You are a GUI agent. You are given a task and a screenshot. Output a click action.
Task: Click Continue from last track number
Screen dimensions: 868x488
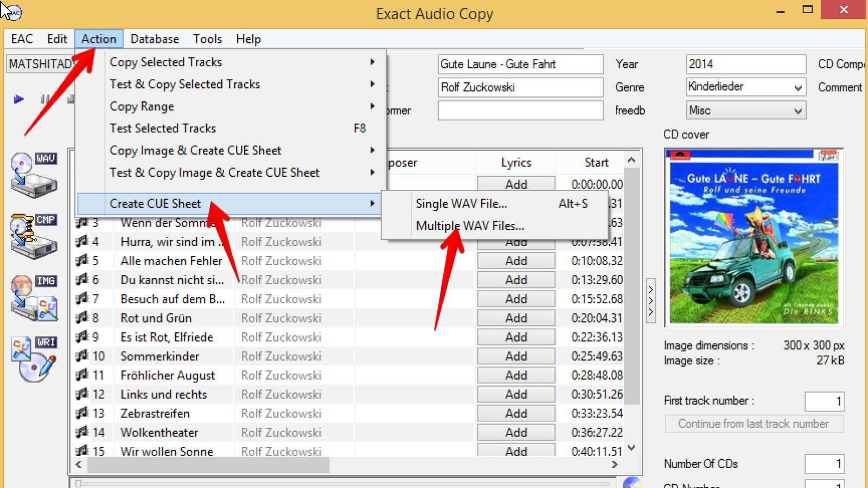point(753,423)
